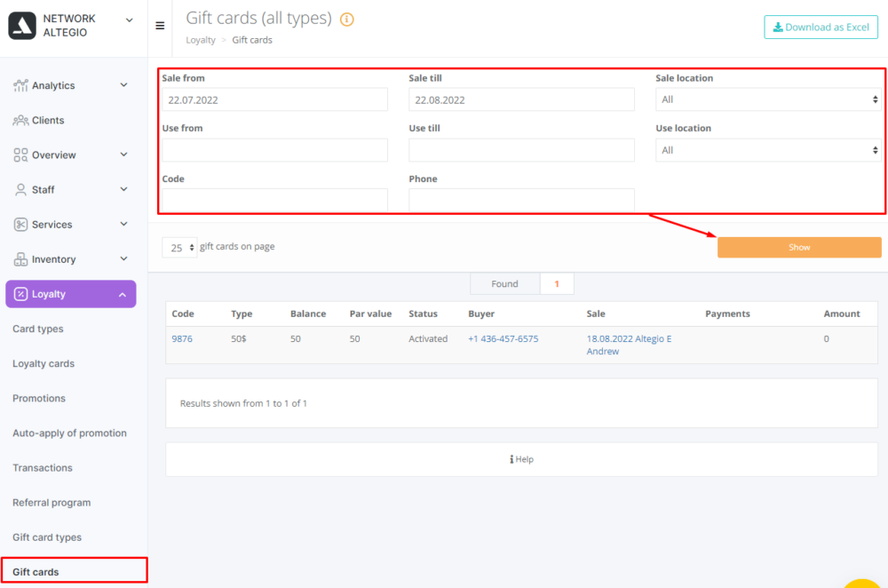The image size is (888, 588).
Task: Click the Services scissors icon
Action: (x=20, y=225)
